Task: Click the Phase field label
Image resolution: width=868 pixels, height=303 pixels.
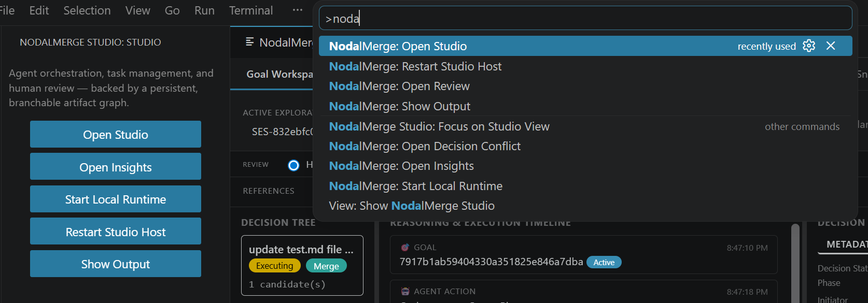Action: pos(829,283)
